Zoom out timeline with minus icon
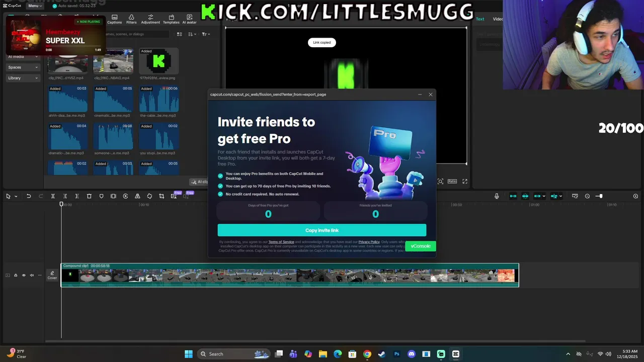644x362 pixels. point(587,196)
